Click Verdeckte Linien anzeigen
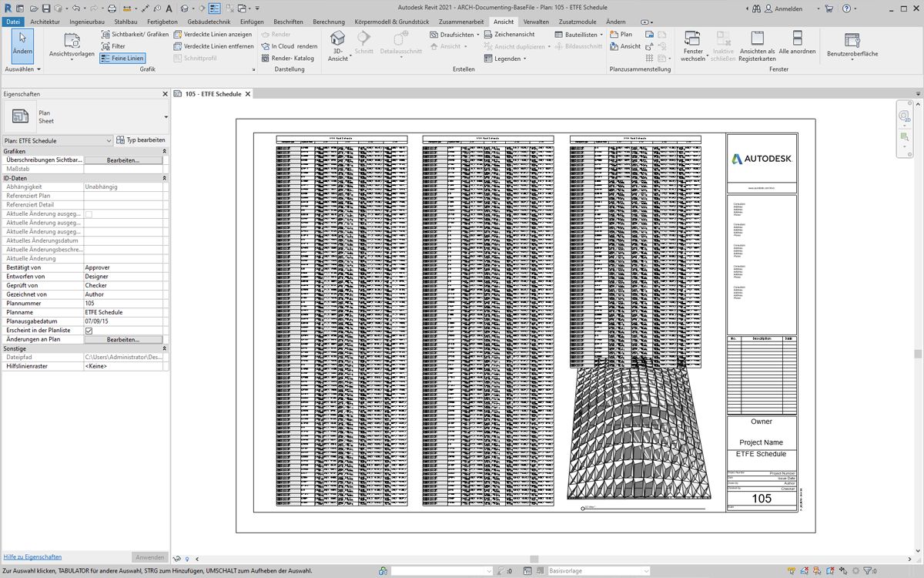Viewport: 924px width, 578px height. [x=213, y=35]
